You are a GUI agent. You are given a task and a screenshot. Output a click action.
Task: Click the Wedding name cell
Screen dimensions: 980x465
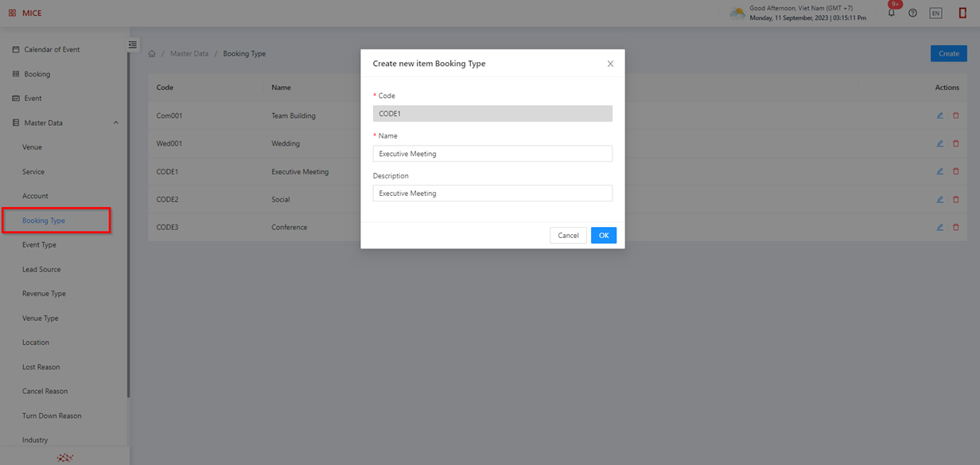[x=286, y=143]
